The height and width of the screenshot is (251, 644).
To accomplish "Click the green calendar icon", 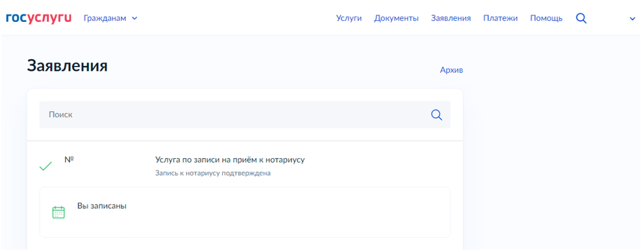I will tap(59, 212).
